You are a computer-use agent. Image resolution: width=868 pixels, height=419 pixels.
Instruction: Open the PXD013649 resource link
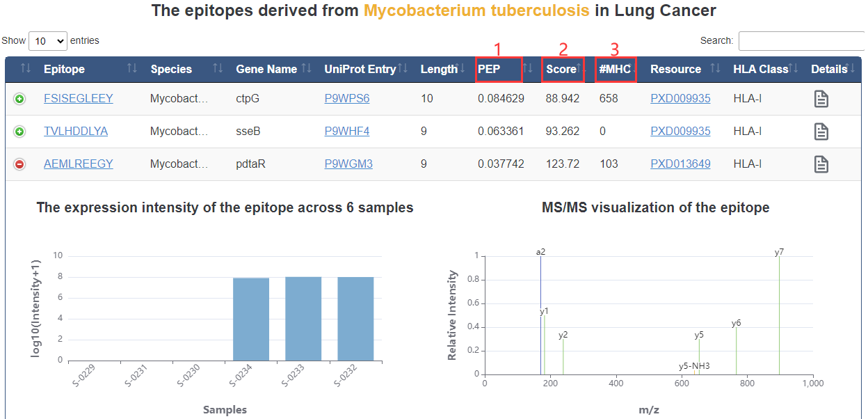pyautogui.click(x=680, y=164)
